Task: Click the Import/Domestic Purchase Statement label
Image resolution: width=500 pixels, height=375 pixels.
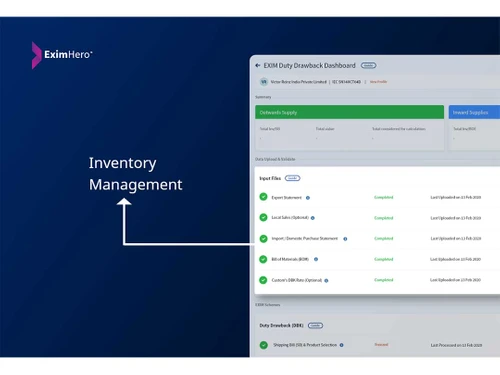Action: pyautogui.click(x=305, y=239)
